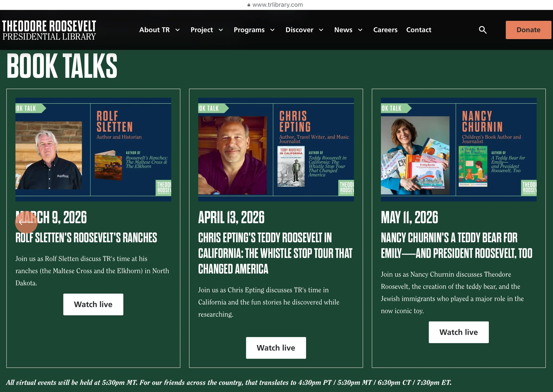The image size is (553, 392).
Task: Watch live for Chris Epting talk
Action: click(x=276, y=348)
